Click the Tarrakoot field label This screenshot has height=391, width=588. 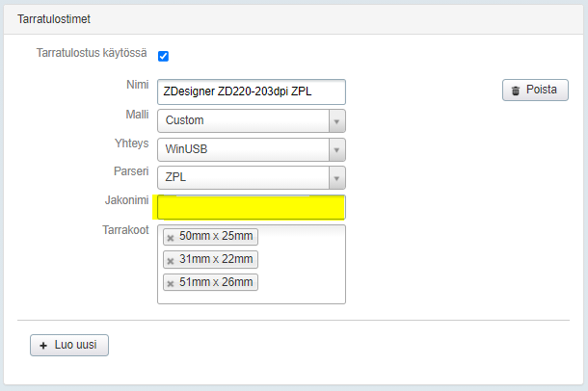point(124,231)
